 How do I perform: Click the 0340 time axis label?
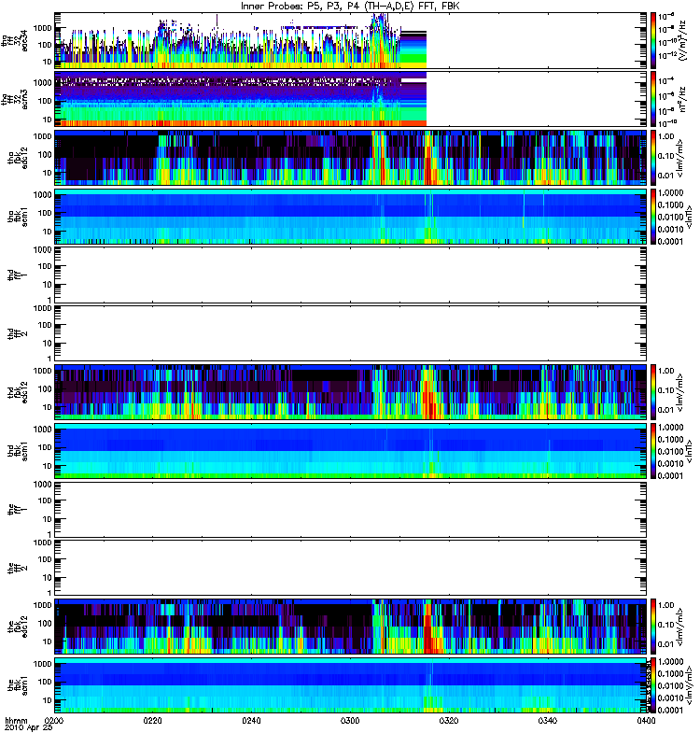[x=548, y=720]
